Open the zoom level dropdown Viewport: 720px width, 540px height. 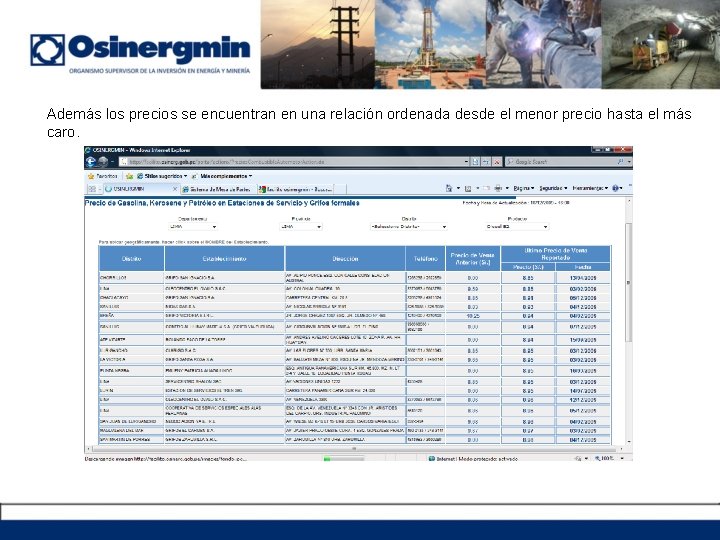(622, 458)
